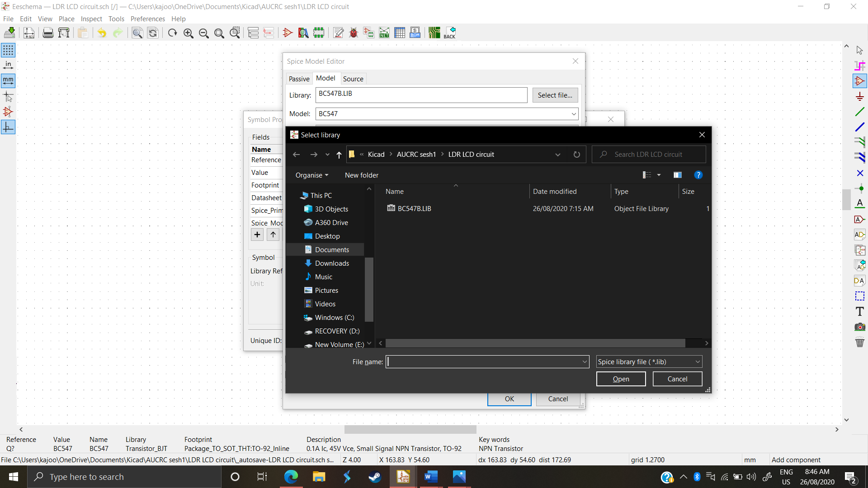Expand the Organise menu in file dialog
This screenshot has width=868, height=488.
click(x=312, y=175)
